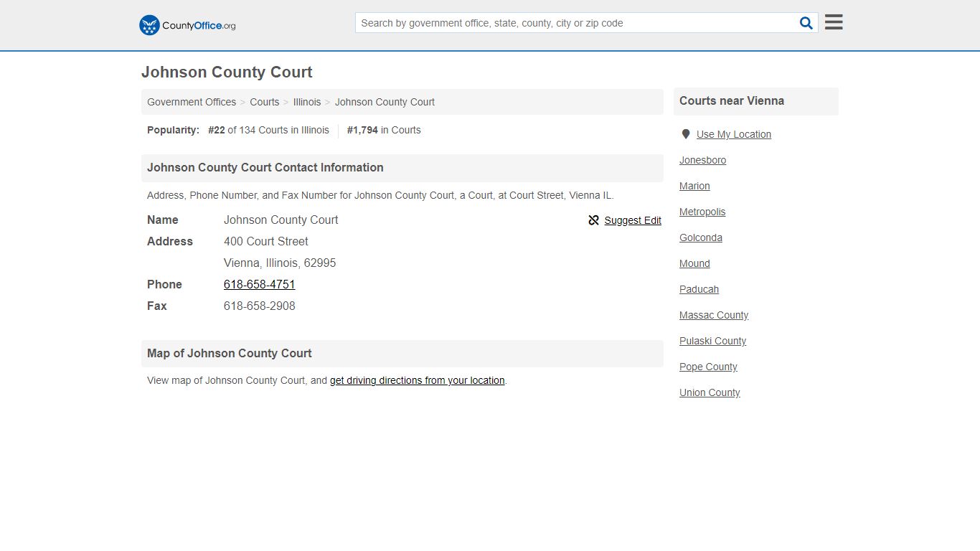The width and height of the screenshot is (980, 551).
Task: Open Jonesboro courts link
Action: (x=703, y=160)
